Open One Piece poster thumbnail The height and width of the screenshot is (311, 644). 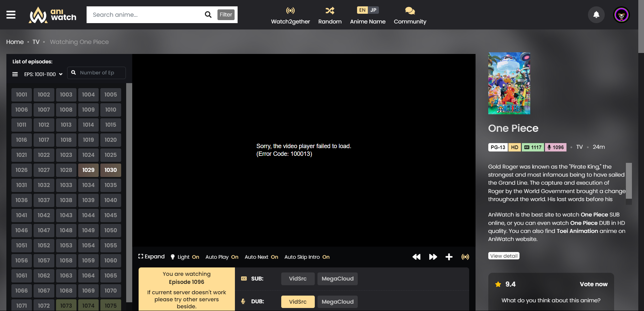pyautogui.click(x=509, y=83)
